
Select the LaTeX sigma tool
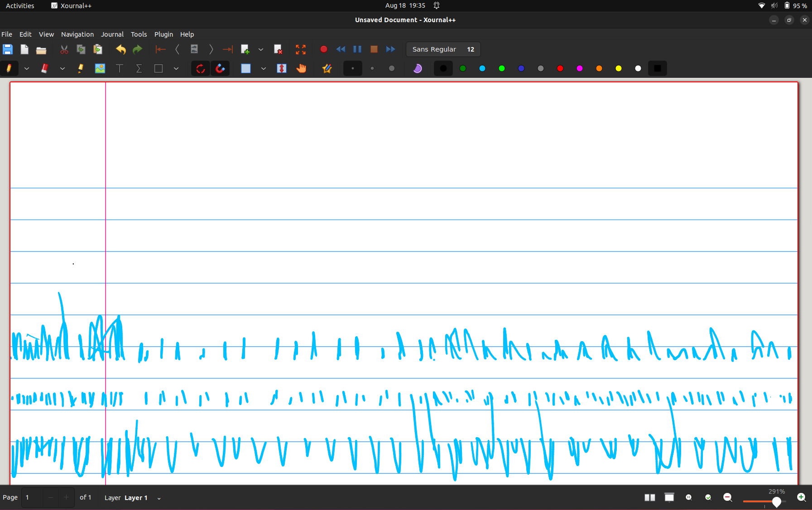click(x=139, y=68)
